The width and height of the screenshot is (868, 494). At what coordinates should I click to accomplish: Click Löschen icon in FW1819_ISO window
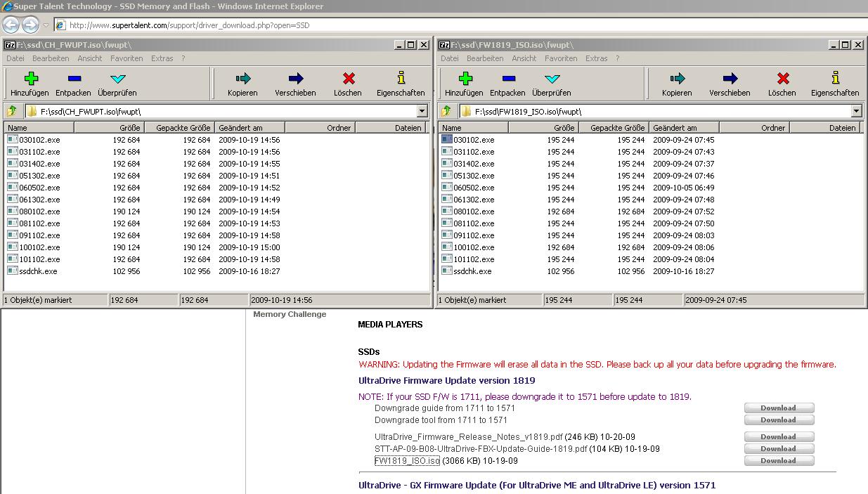point(783,79)
